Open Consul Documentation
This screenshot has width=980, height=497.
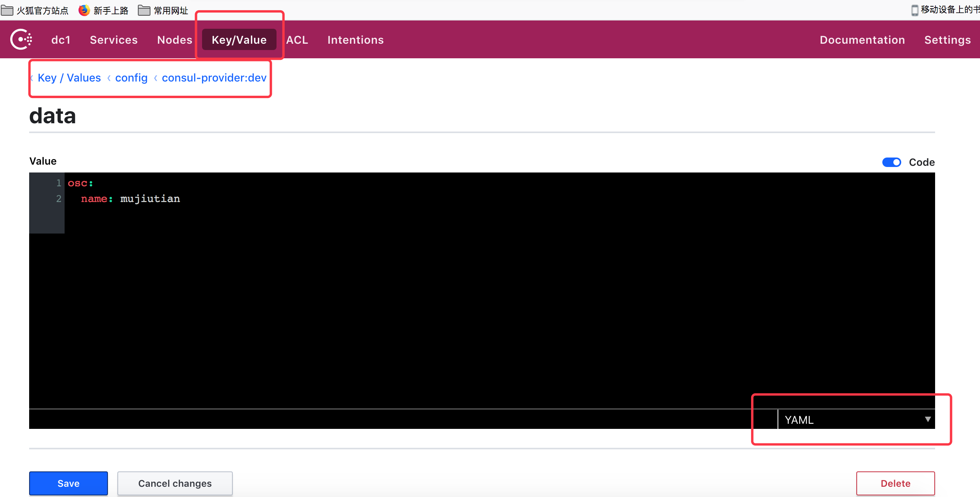(x=862, y=39)
